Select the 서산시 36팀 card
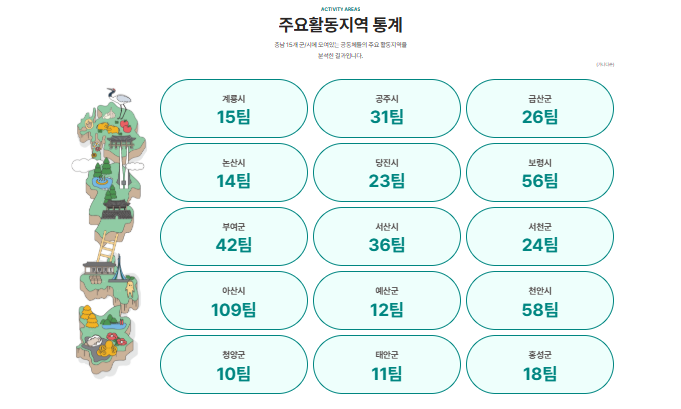The image size is (681, 409). [x=387, y=237]
